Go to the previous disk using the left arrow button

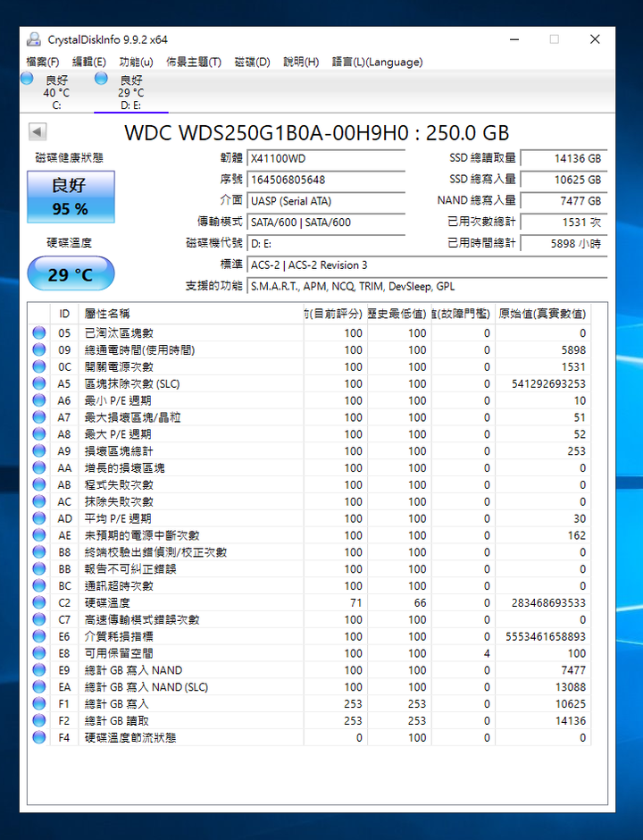pos(38,131)
